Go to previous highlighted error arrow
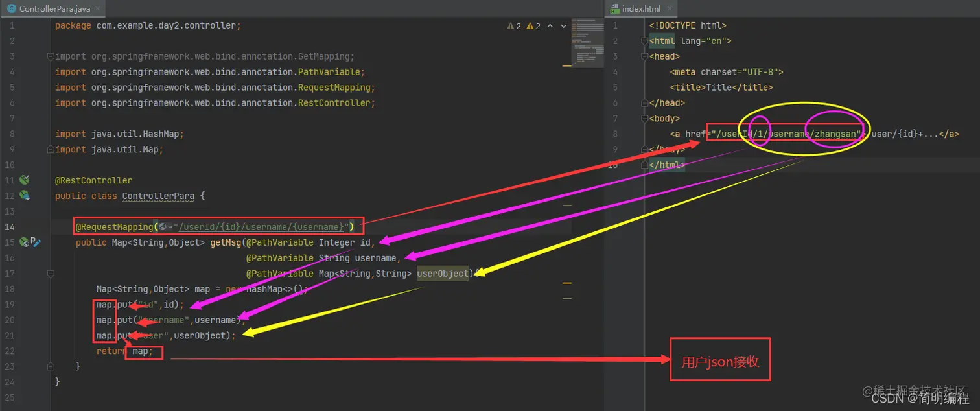980x411 pixels. 550,26
